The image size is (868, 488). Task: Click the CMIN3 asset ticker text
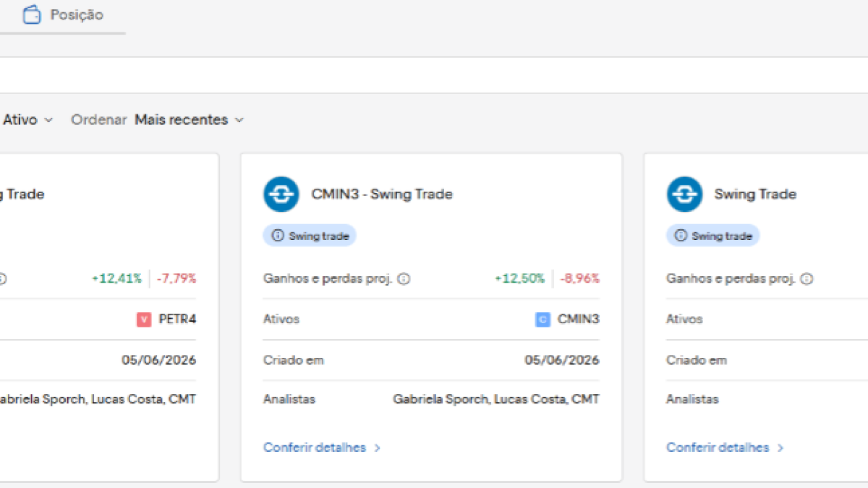[579, 319]
